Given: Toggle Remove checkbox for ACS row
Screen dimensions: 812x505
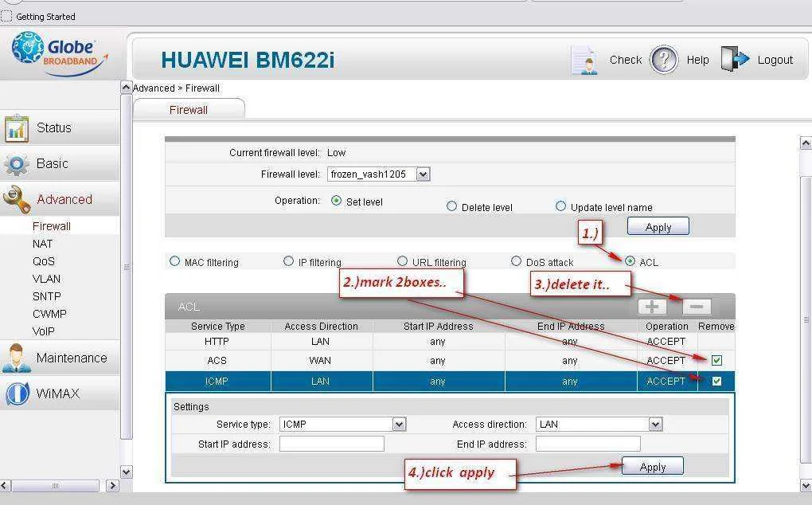Looking at the screenshot, I should click(x=716, y=361).
